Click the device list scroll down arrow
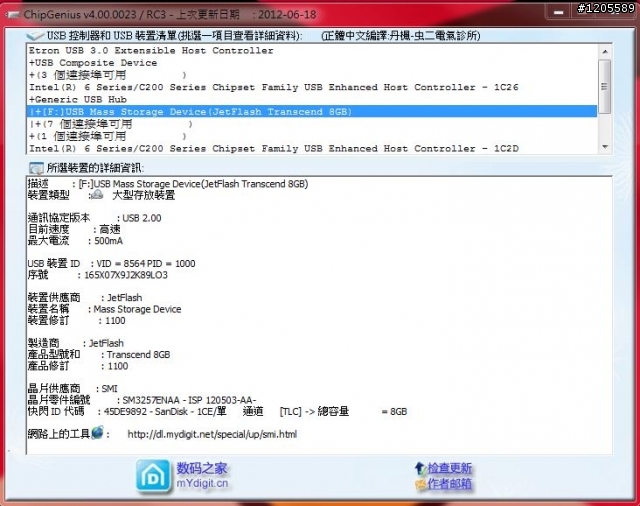The height and width of the screenshot is (506, 640). (605, 147)
